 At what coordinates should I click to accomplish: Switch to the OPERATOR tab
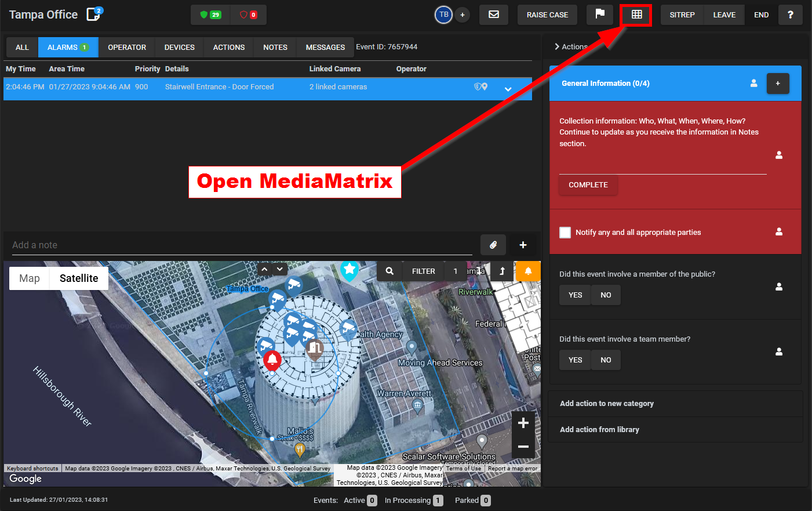(x=127, y=48)
